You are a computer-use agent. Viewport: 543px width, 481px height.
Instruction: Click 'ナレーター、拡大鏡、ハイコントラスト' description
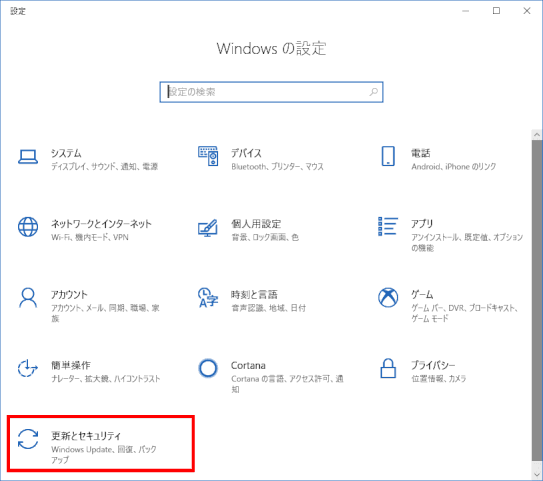[x=106, y=378]
